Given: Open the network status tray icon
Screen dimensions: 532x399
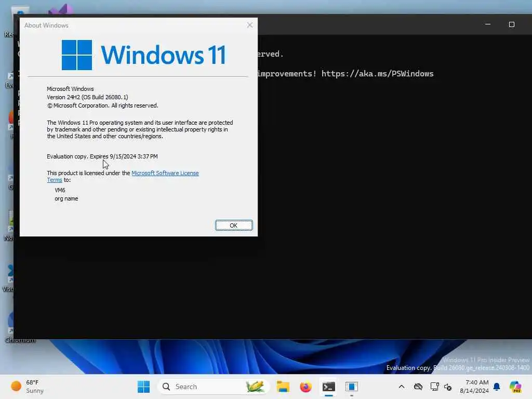Looking at the screenshot, I should pos(435,387).
